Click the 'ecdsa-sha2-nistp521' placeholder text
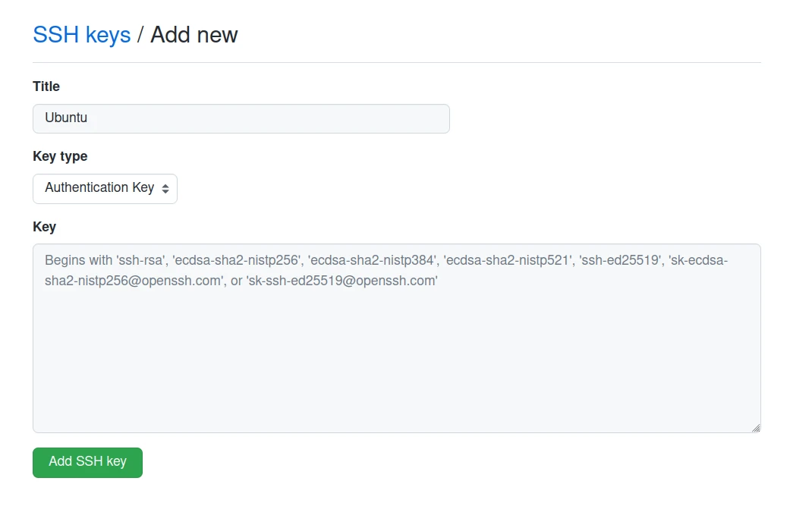 (508, 260)
